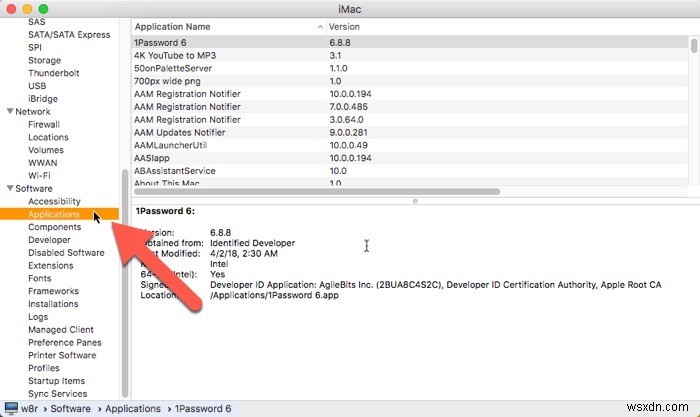
Task: Click the green zoom window button
Action: coord(43,9)
